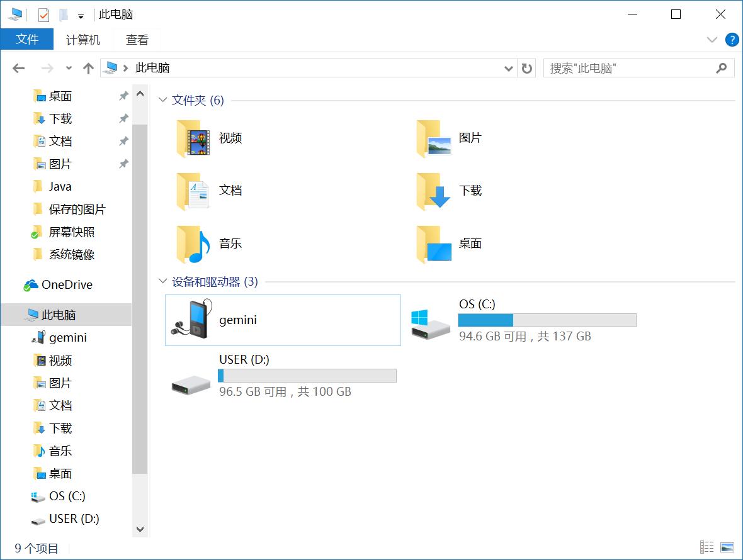
Task: Collapse the 设备和驱动器 (3) group
Action: tap(164, 282)
